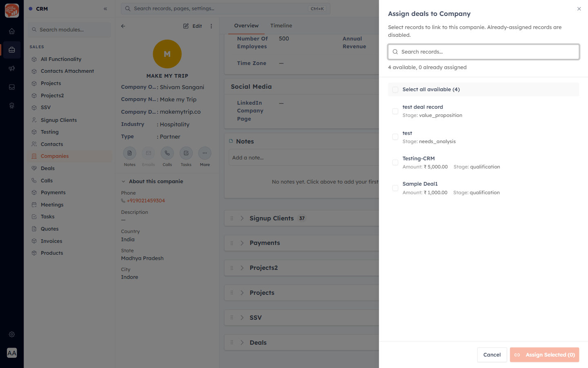588x368 pixels.
Task: Open the three-dot record options menu
Action: [x=211, y=26]
